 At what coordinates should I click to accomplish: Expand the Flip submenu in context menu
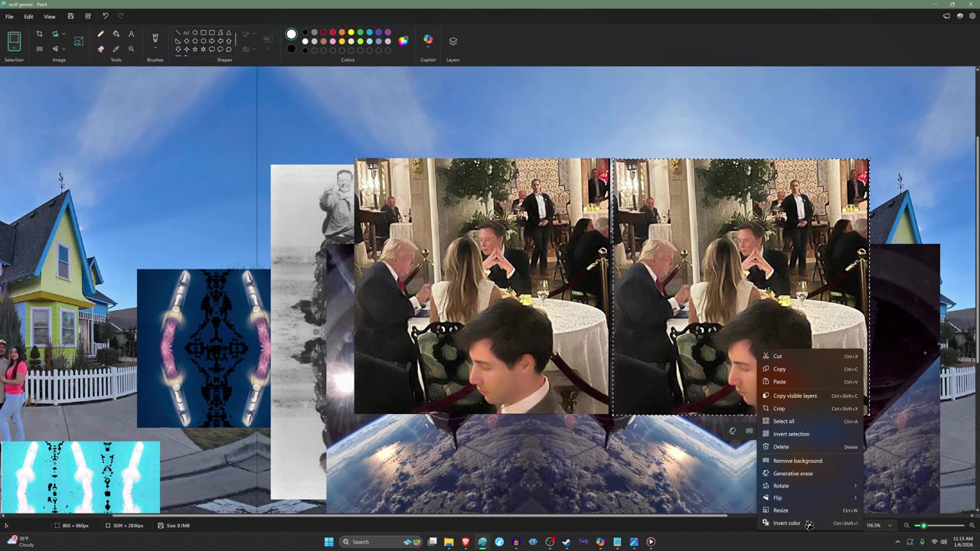[855, 498]
